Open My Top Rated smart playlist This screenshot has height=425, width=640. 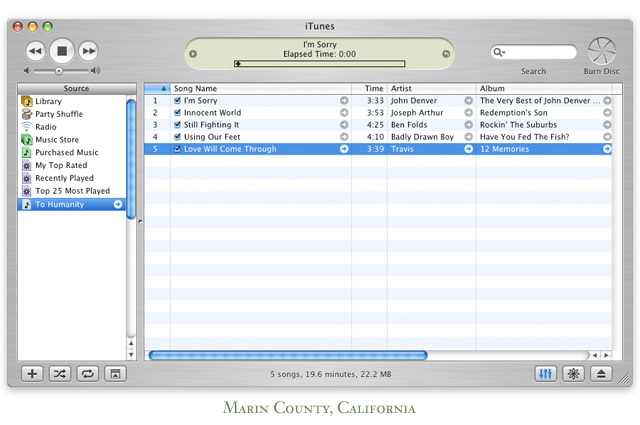tap(61, 165)
